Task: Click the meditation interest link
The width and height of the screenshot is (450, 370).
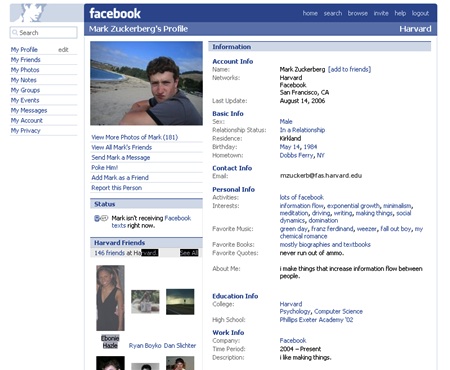Action: pos(294,213)
